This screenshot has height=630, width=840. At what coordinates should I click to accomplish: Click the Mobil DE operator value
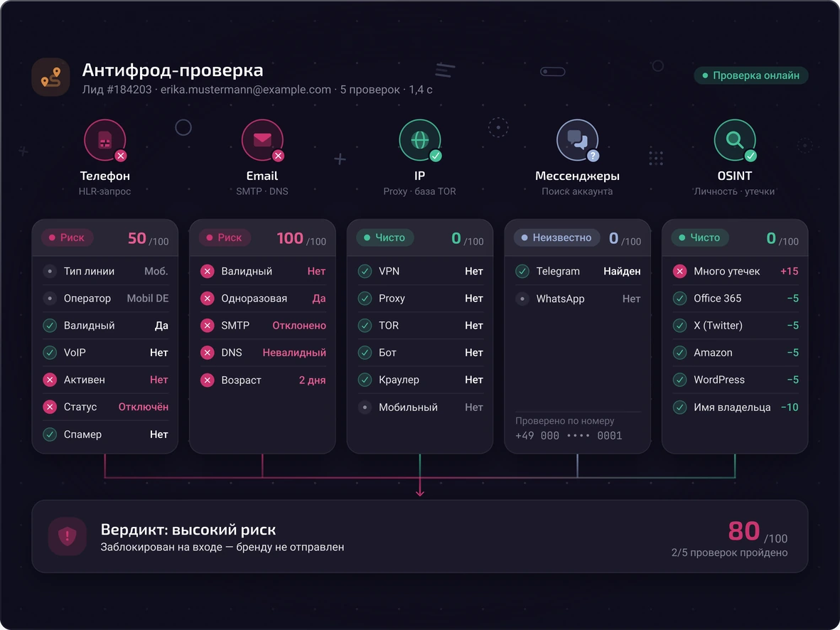[x=148, y=299]
